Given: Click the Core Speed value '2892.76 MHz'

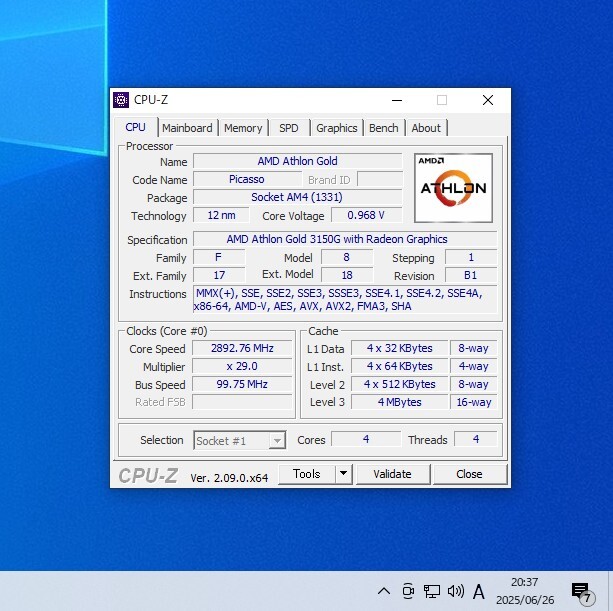Looking at the screenshot, I should (x=242, y=348).
